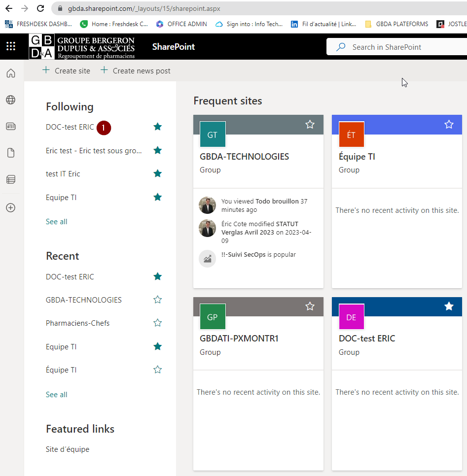Unfollow test IT Eric star
The height and width of the screenshot is (476, 467).
click(x=157, y=173)
